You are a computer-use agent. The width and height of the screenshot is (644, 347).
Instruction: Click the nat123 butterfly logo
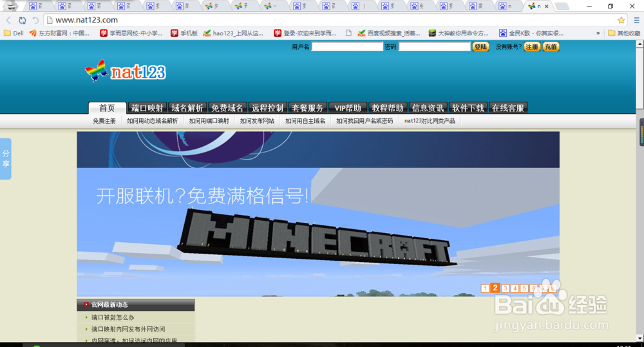coord(126,71)
